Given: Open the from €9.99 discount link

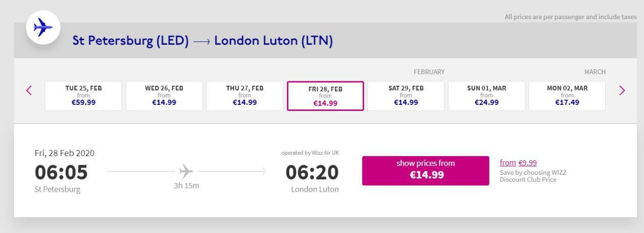Looking at the screenshot, I should coord(518,163).
